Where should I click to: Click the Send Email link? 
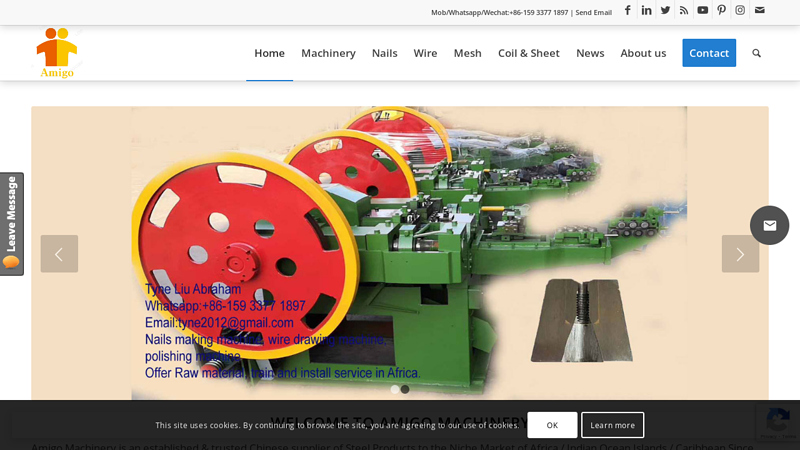[593, 13]
